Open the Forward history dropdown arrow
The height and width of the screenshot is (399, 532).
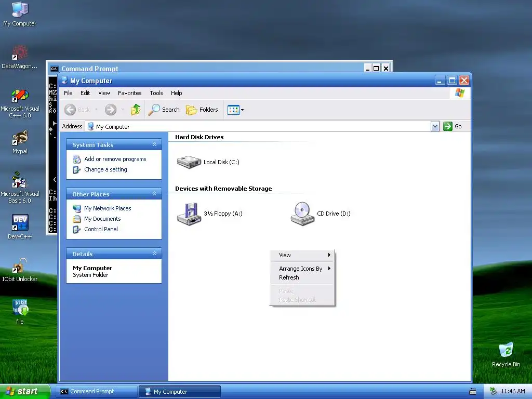coord(123,110)
